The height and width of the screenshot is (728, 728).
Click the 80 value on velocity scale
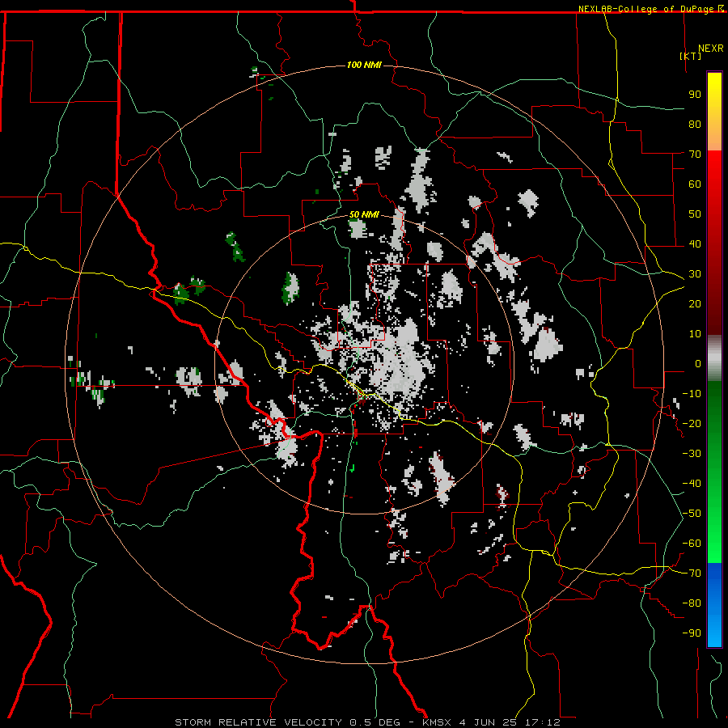pyautogui.click(x=695, y=124)
